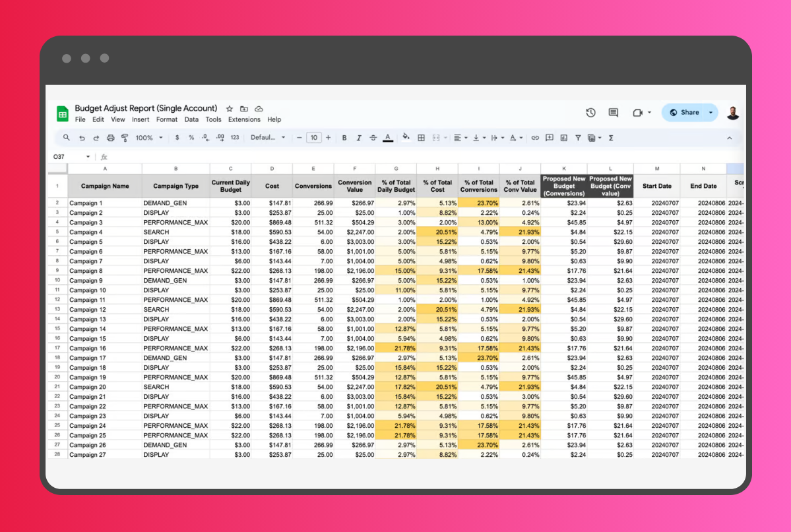Viewport: 791px width, 532px height.
Task: Select the paint format roller tool
Action: pos(124,138)
